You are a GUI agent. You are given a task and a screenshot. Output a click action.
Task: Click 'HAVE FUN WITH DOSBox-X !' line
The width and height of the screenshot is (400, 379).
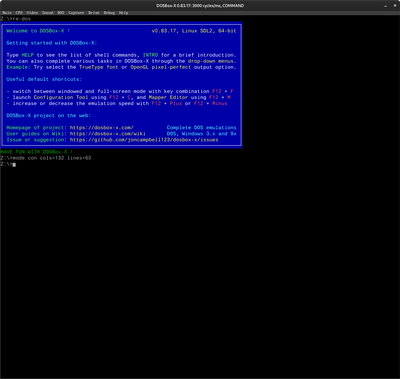tap(37, 152)
